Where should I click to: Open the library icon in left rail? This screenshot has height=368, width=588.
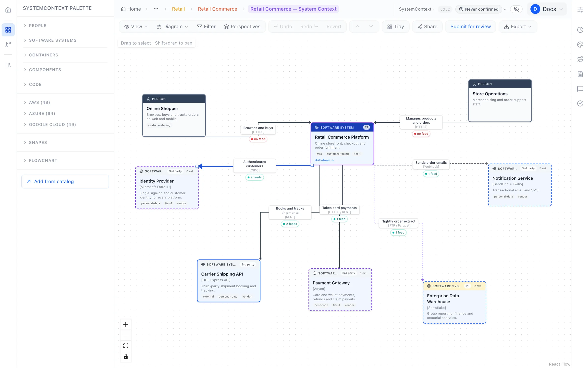point(8,65)
